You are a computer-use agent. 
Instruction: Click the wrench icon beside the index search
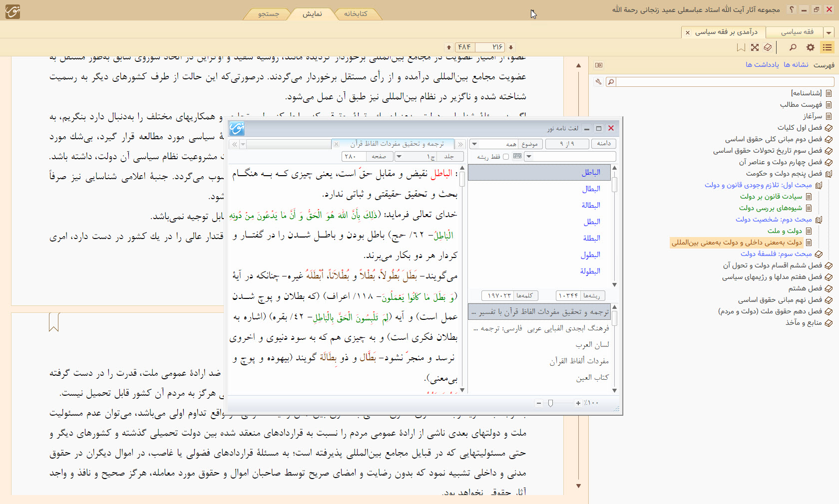(x=598, y=82)
